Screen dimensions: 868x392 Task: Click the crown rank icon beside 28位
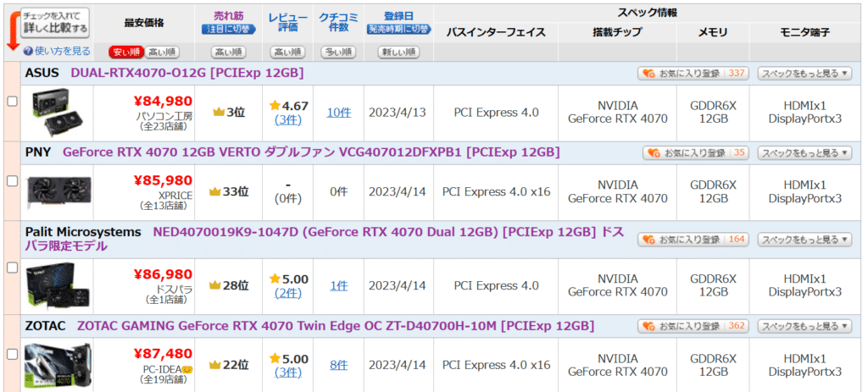coord(214,286)
